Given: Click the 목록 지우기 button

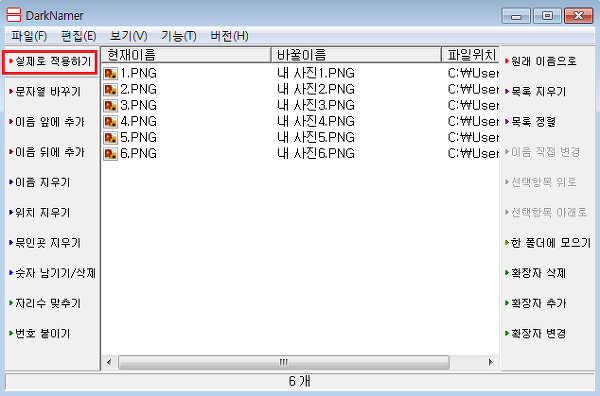Looking at the screenshot, I should point(535,91).
